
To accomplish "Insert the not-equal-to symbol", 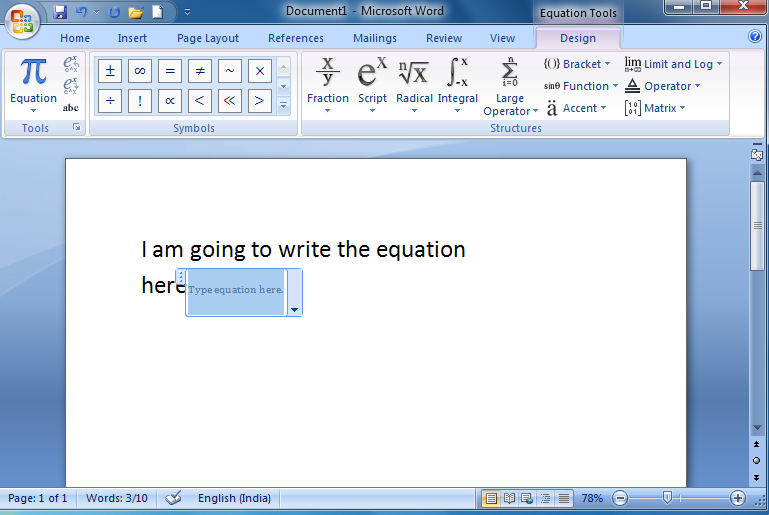I will (200, 71).
